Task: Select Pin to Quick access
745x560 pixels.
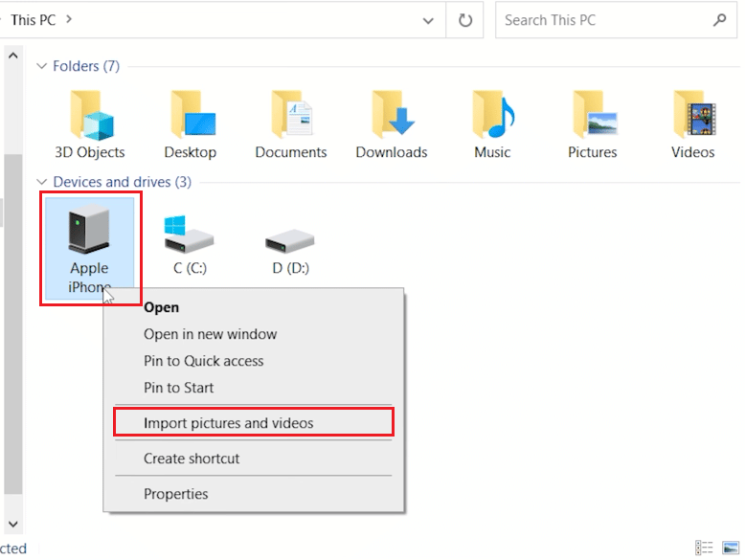Action: coord(254,361)
